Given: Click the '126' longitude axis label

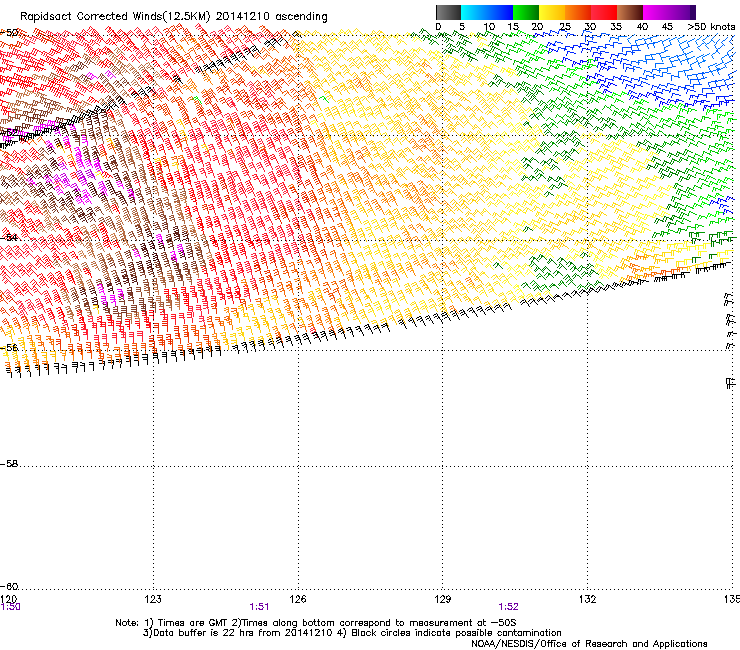Looking at the screenshot, I should pyautogui.click(x=298, y=599).
